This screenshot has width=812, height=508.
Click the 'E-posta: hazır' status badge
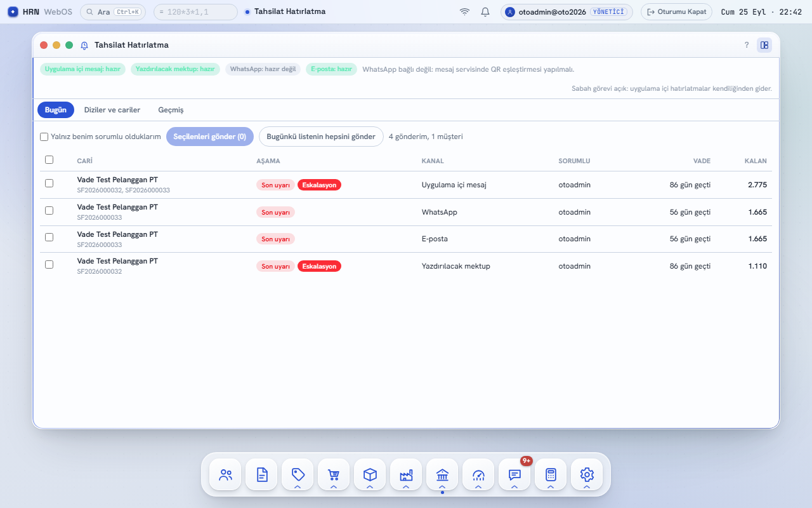[x=331, y=69]
